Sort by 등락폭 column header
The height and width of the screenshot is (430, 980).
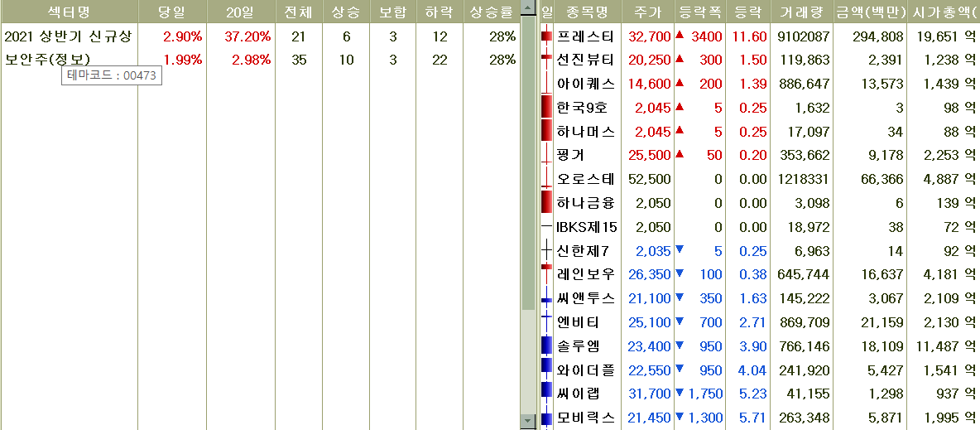[700, 12]
